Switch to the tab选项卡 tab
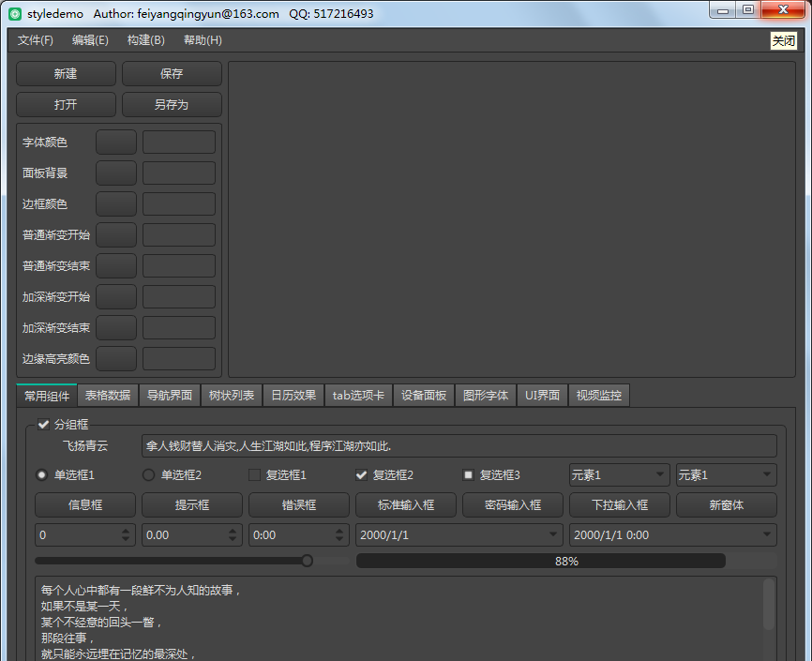This screenshot has height=661, width=812. click(358, 396)
